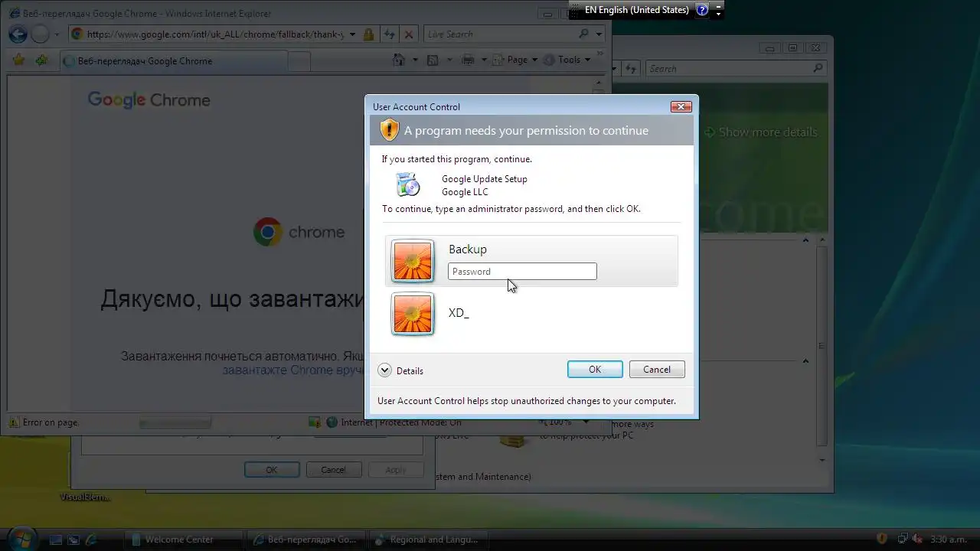Click Show more details in Welcome Center
Viewport: 980px width, 551px height.
pos(760,132)
